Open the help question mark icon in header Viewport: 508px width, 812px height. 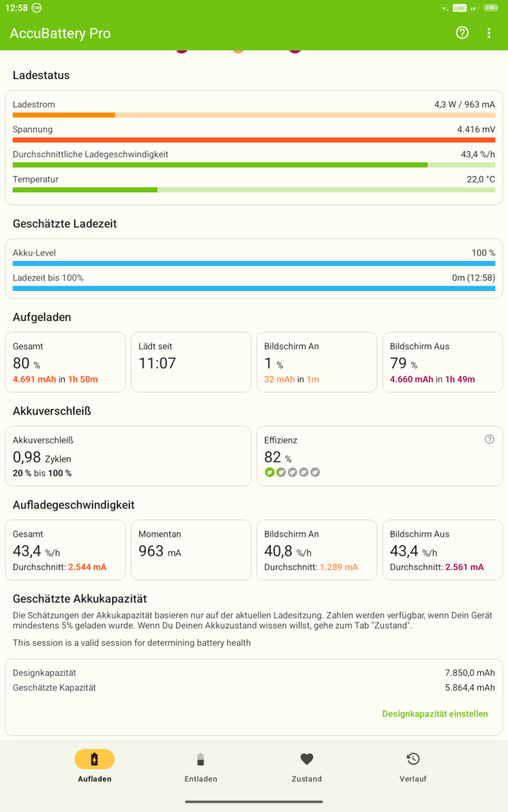pos(462,33)
